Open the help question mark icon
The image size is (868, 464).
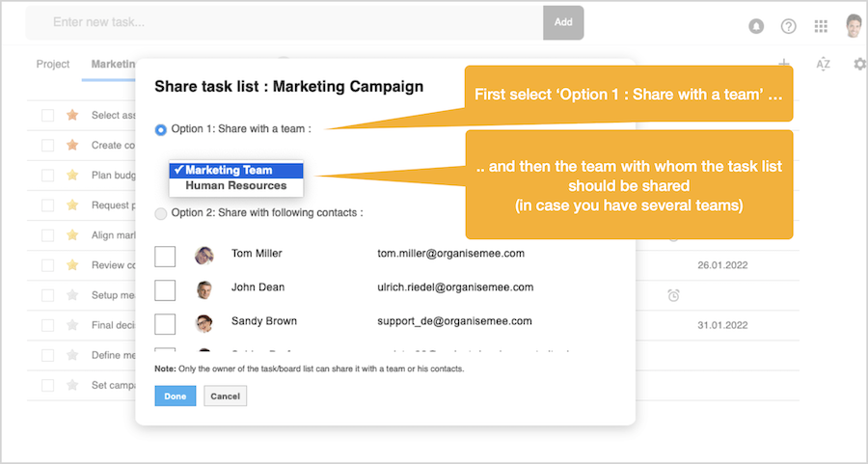pyautogui.click(x=788, y=26)
